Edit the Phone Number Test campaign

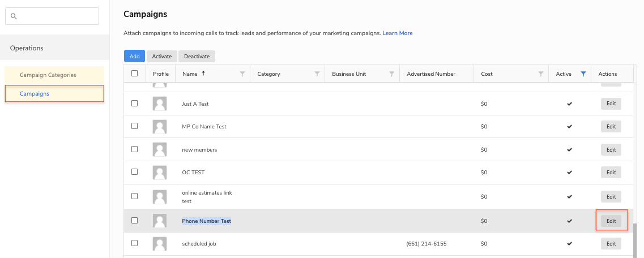click(x=611, y=221)
